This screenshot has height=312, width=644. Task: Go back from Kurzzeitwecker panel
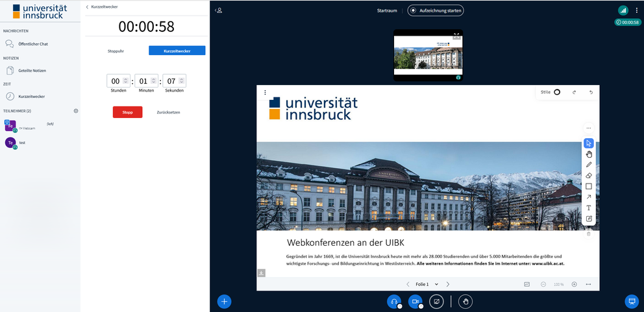coord(102,7)
